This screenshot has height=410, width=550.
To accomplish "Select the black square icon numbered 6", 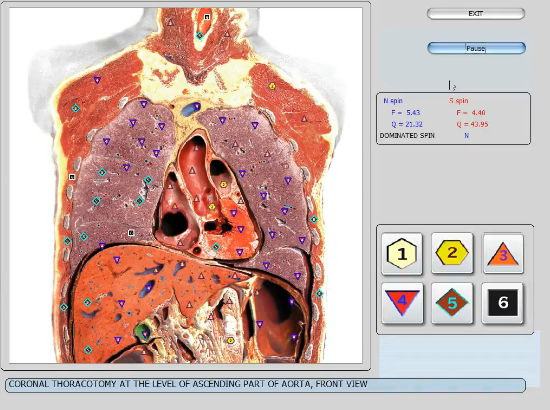I will click(x=503, y=303).
